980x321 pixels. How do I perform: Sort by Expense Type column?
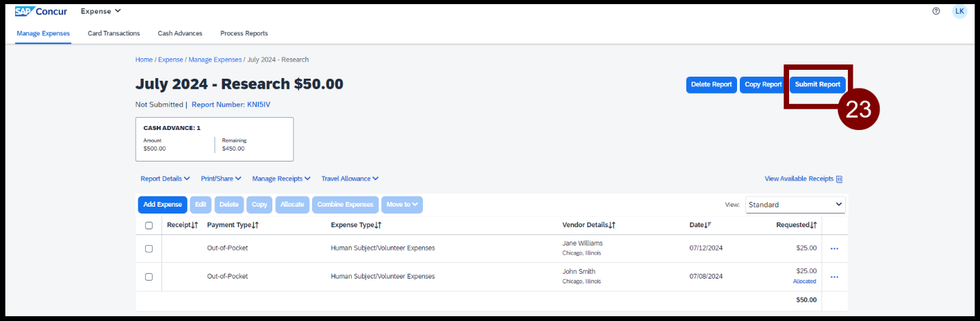click(x=356, y=225)
